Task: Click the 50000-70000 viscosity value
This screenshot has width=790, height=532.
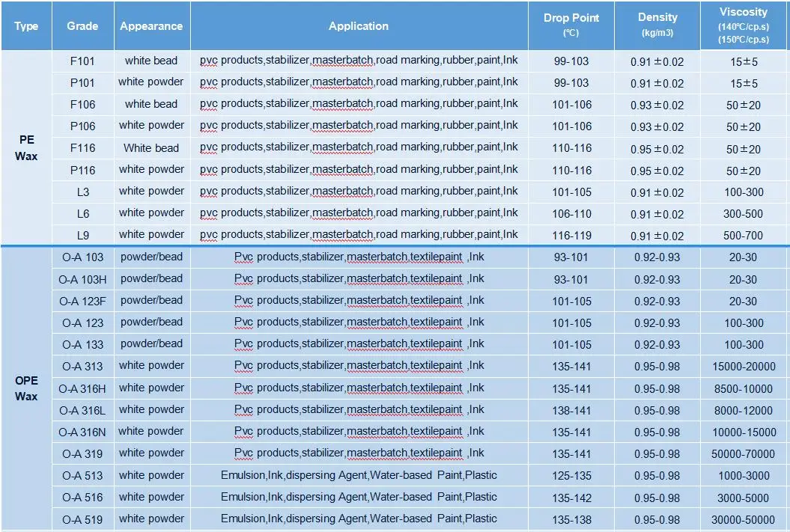Action: tap(744, 453)
